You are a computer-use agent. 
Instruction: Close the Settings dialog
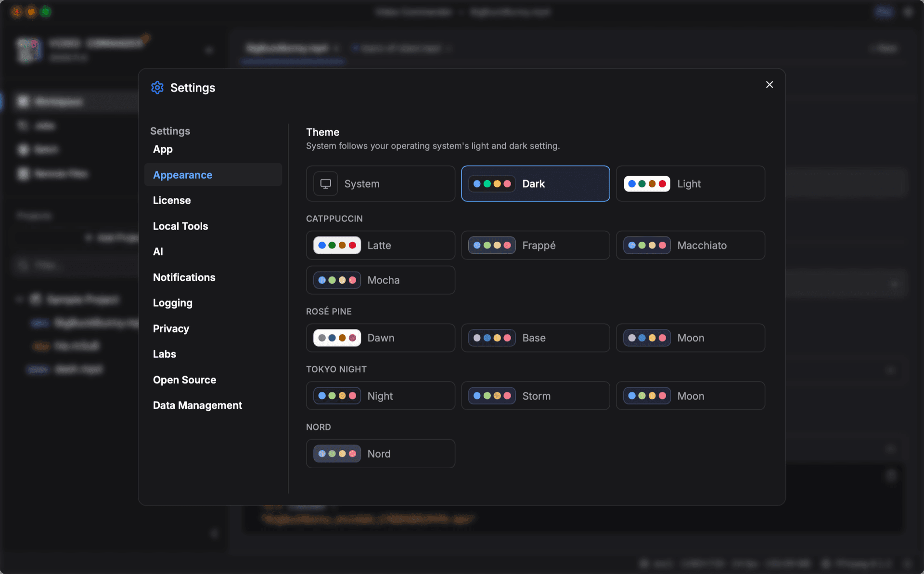(769, 85)
